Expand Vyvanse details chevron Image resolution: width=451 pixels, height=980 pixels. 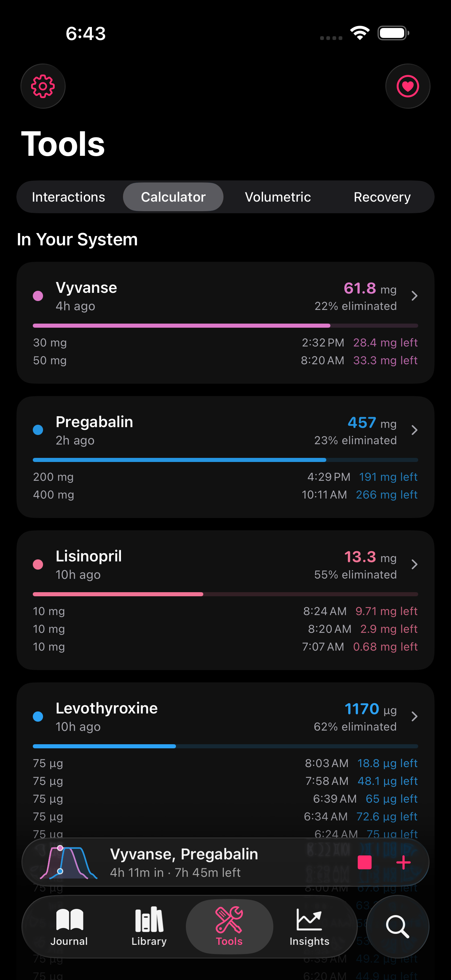pyautogui.click(x=414, y=296)
